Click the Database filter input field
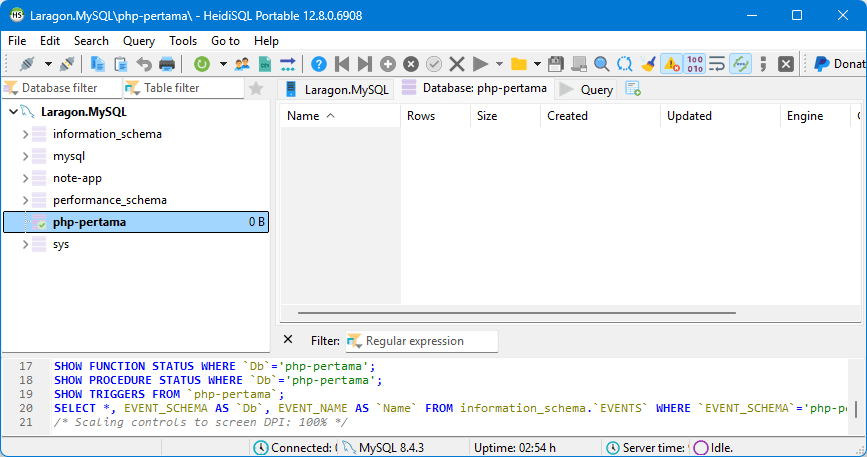 [x=62, y=88]
